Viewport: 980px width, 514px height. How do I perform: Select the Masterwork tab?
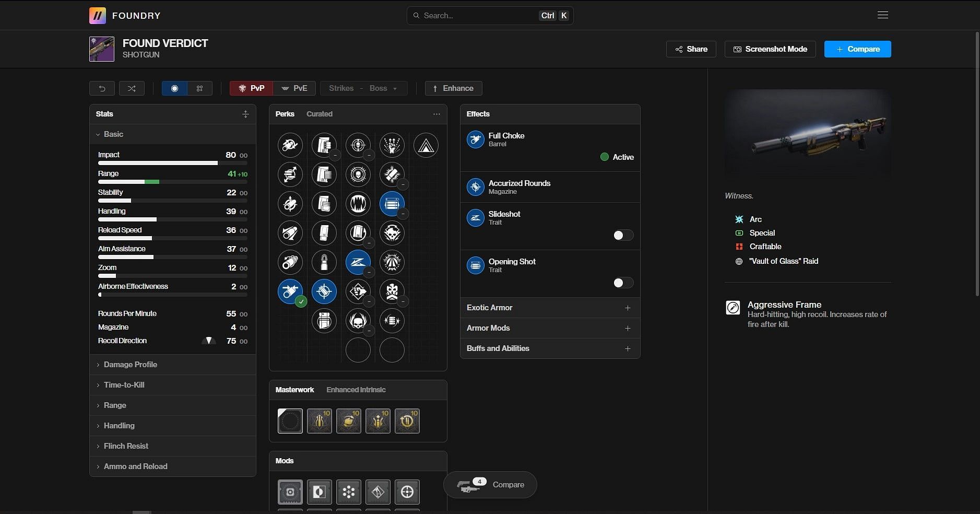[294, 390]
